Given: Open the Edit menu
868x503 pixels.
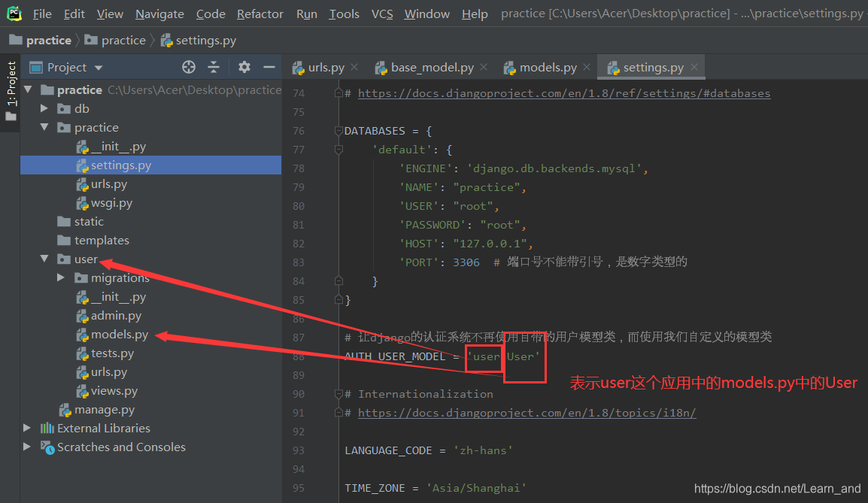Looking at the screenshot, I should (x=74, y=14).
